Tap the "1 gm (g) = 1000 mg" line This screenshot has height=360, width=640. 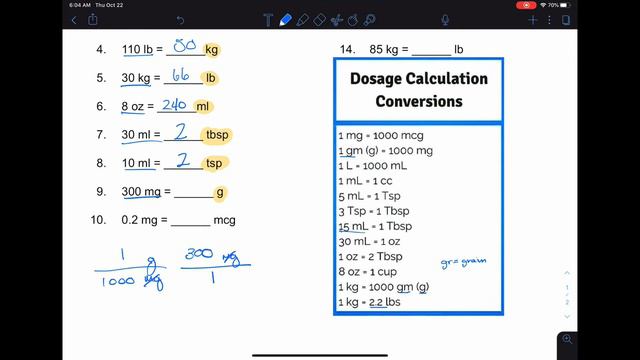(385, 151)
